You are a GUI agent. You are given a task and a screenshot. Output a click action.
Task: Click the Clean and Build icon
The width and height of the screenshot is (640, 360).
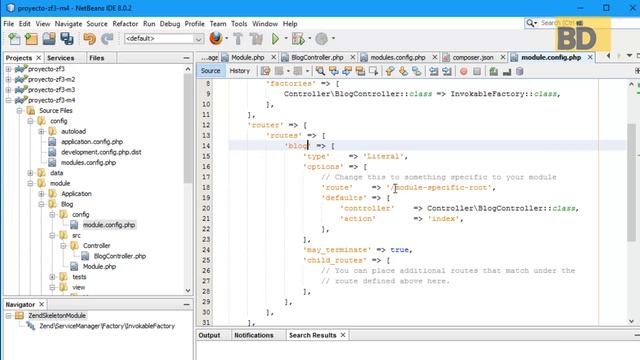coord(257,39)
